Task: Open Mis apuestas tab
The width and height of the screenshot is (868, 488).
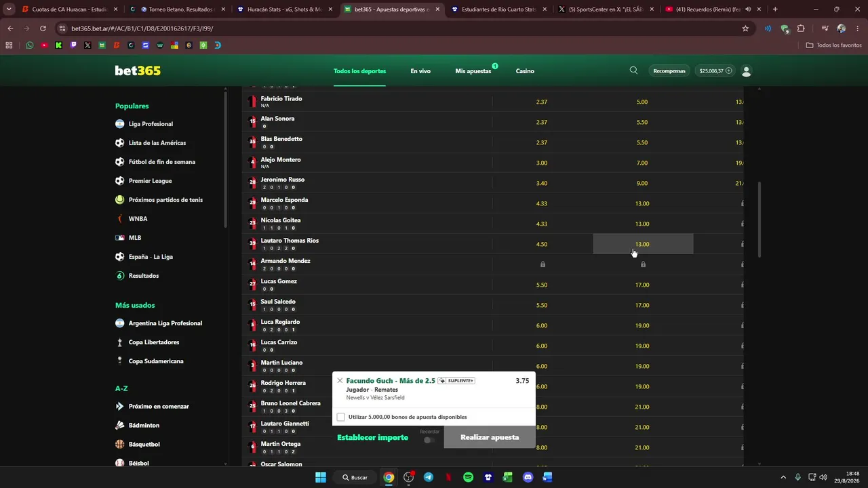Action: [x=473, y=71]
